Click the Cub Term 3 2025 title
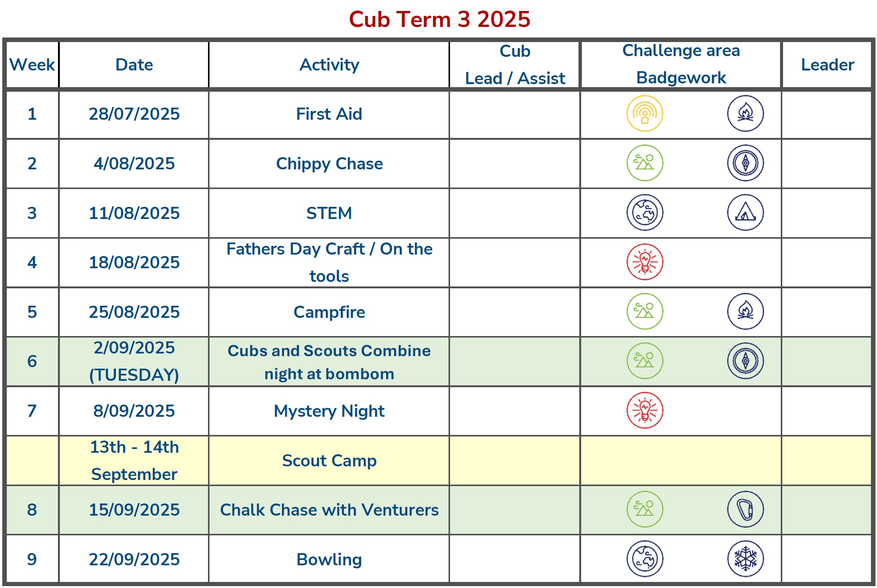This screenshot has height=588, width=877. 439,19
